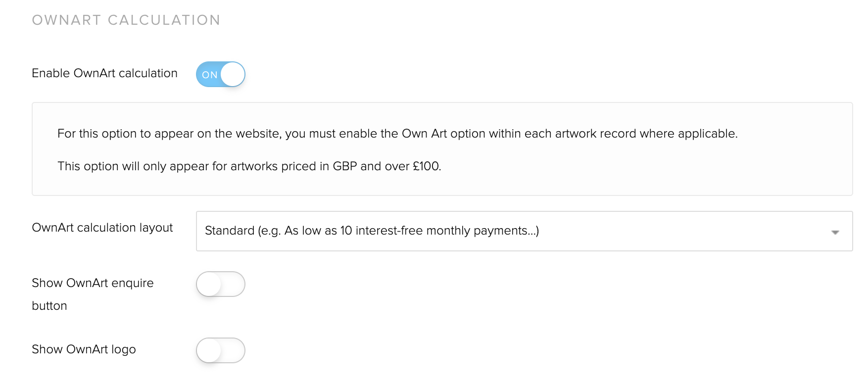Click the knob of the OwnArt logo toggle
Screen dimensions: 868x388
point(209,350)
